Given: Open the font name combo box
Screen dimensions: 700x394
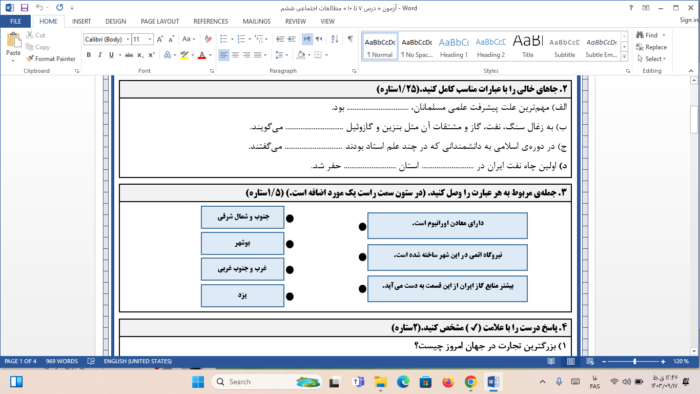Looking at the screenshot, I should 107,39.
